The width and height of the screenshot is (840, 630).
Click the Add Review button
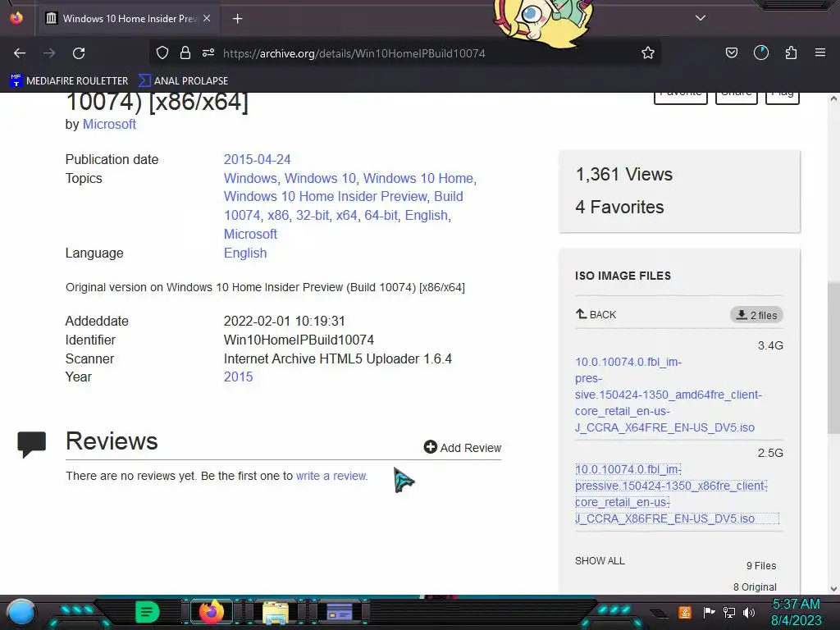point(463,447)
